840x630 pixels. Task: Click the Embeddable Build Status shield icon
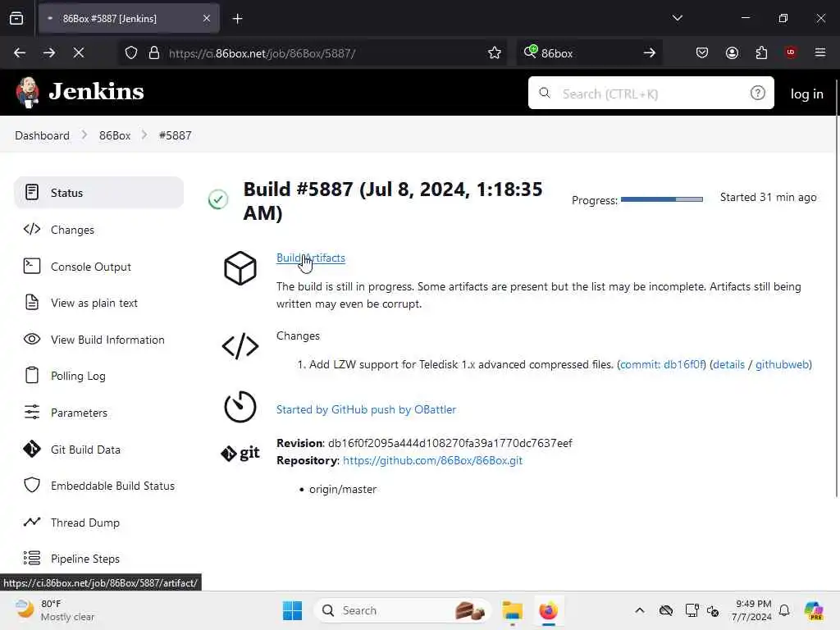32,485
